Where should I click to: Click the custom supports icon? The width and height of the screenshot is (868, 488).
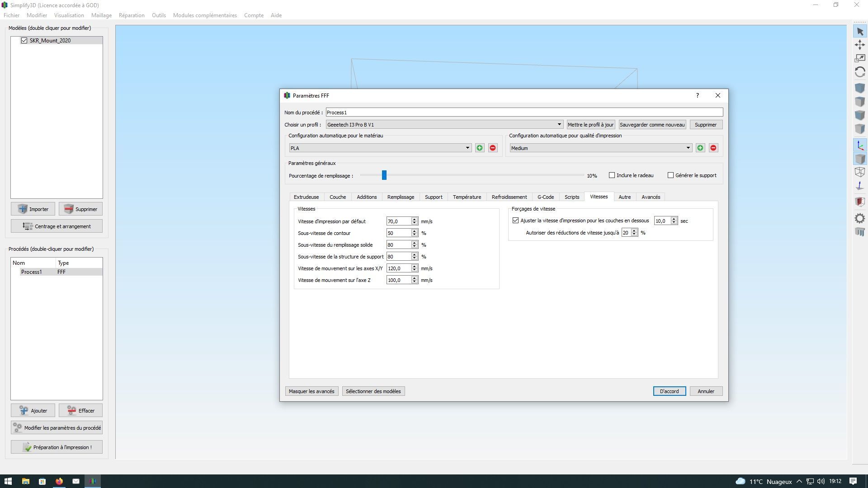(860, 232)
